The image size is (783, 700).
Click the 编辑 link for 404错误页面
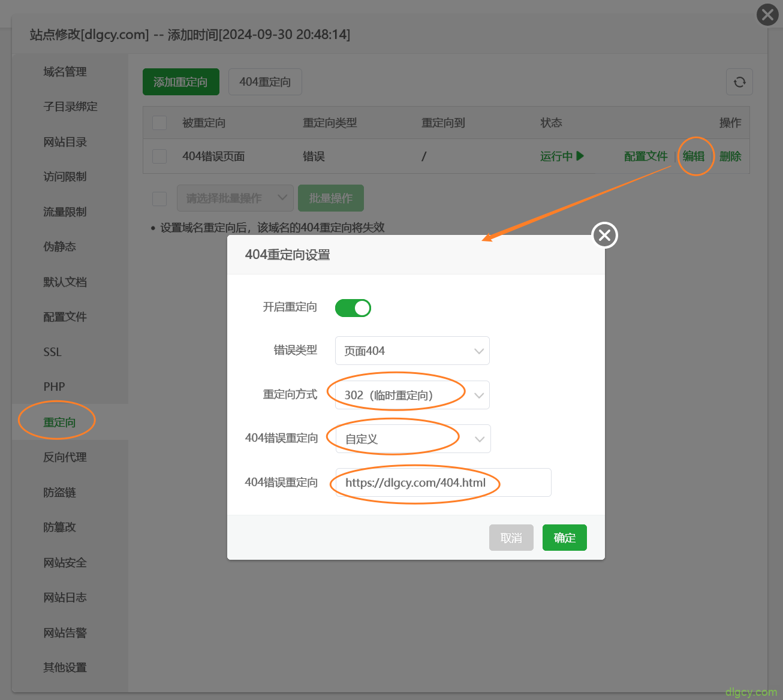tap(694, 156)
